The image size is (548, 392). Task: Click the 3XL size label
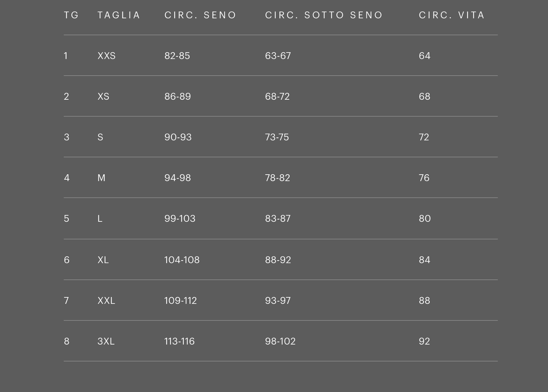pos(106,341)
